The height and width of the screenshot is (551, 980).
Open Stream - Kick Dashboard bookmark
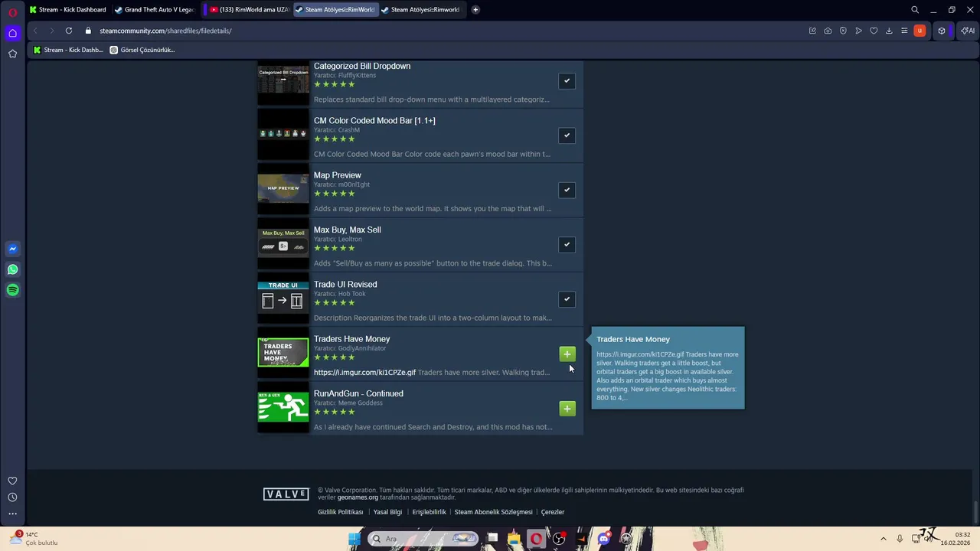click(68, 50)
